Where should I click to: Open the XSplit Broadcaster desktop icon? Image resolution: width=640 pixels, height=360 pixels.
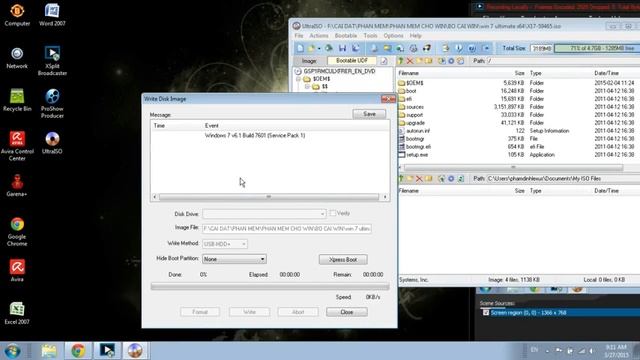[x=52, y=61]
